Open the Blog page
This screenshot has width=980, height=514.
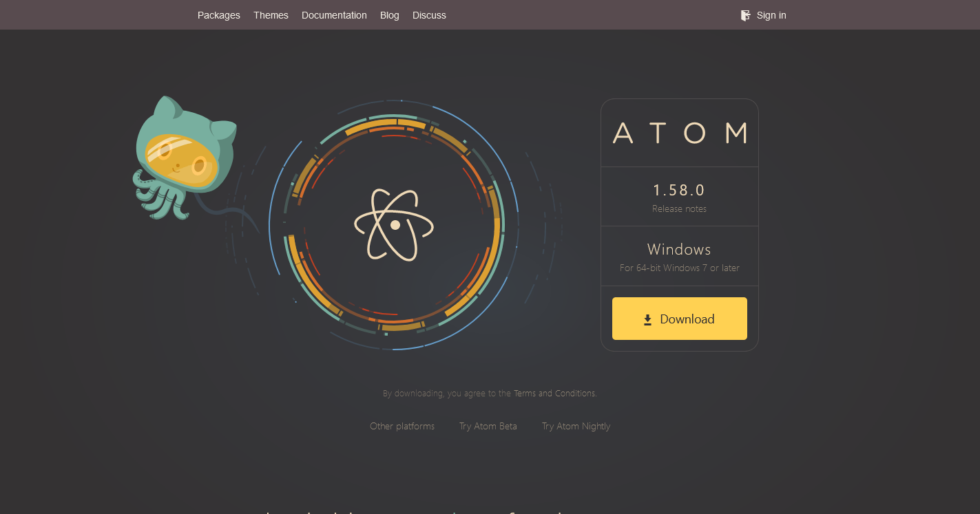coord(389,14)
